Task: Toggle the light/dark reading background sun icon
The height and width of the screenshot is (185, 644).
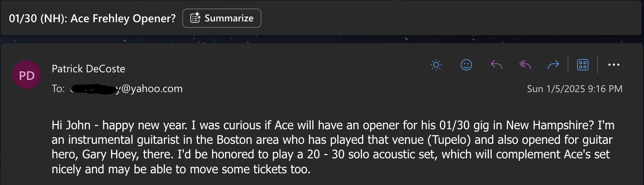Action: coord(436,65)
